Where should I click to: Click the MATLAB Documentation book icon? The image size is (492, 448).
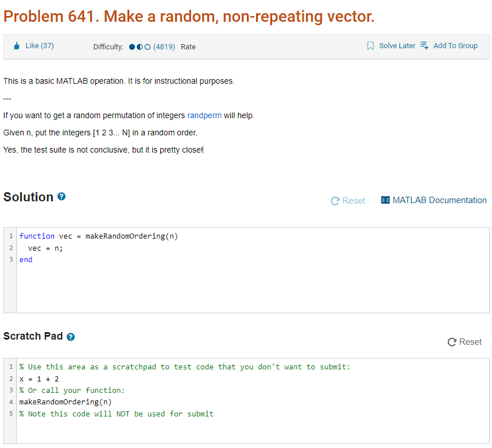tap(385, 200)
